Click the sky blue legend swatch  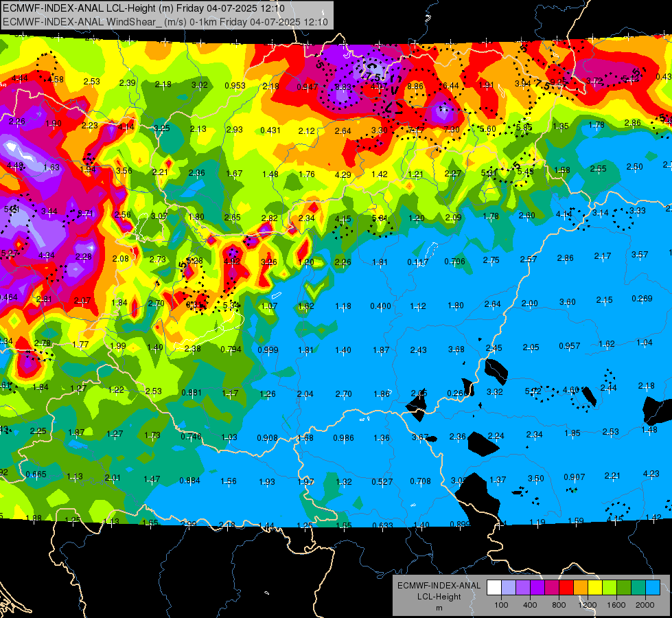(653, 588)
